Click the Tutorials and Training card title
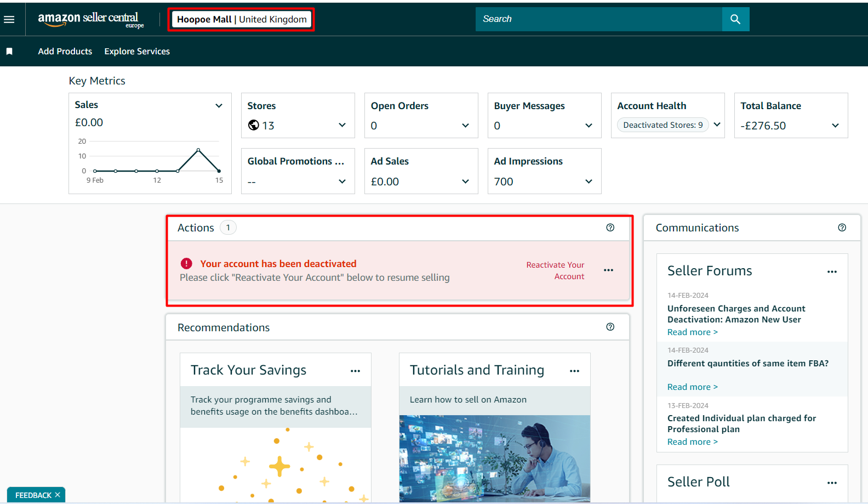This screenshot has height=504, width=868. (477, 370)
